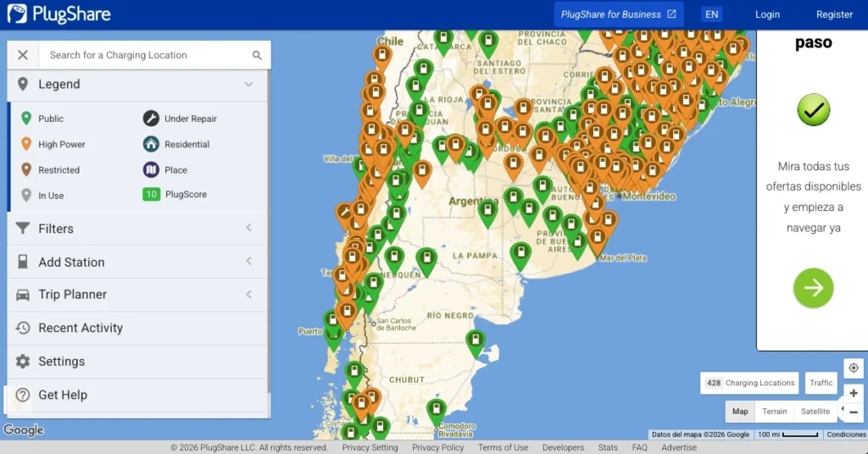Switch to Terrain view tab
Image resolution: width=868 pixels, height=454 pixels.
pos(775,412)
